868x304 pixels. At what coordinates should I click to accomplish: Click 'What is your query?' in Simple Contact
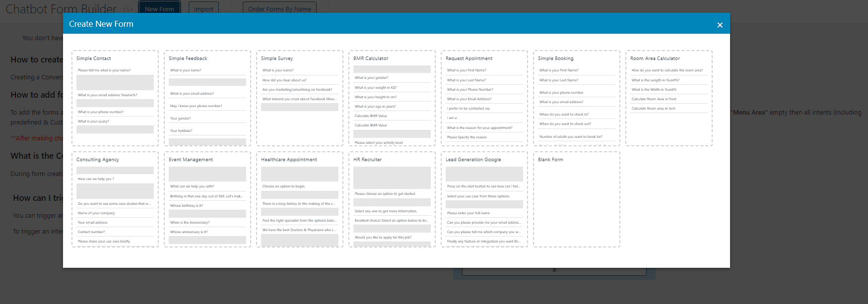(x=93, y=122)
